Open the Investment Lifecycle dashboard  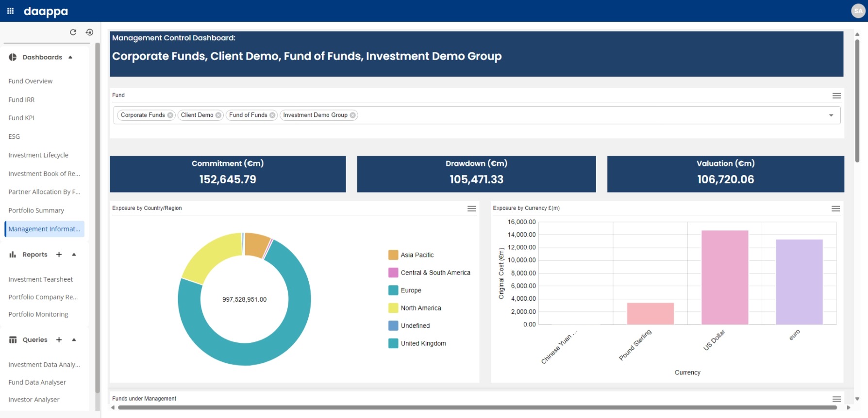click(38, 155)
